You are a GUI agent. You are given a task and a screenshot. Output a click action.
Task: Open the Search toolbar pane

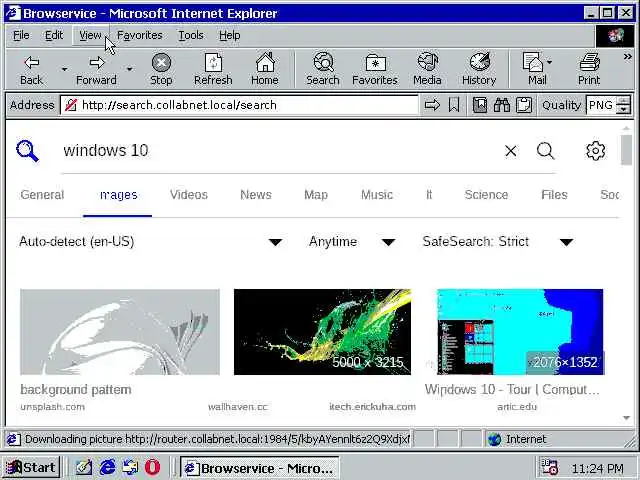coord(323,69)
